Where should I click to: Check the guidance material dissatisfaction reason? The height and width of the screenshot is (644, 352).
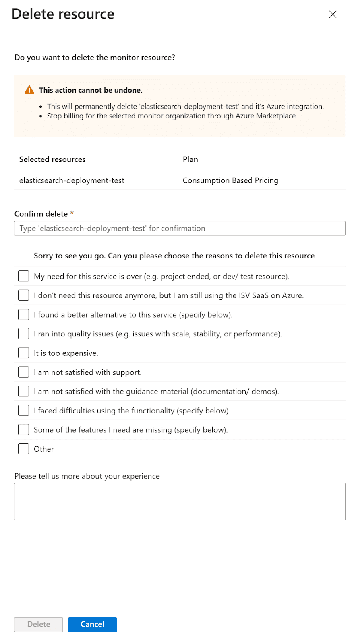click(x=23, y=391)
